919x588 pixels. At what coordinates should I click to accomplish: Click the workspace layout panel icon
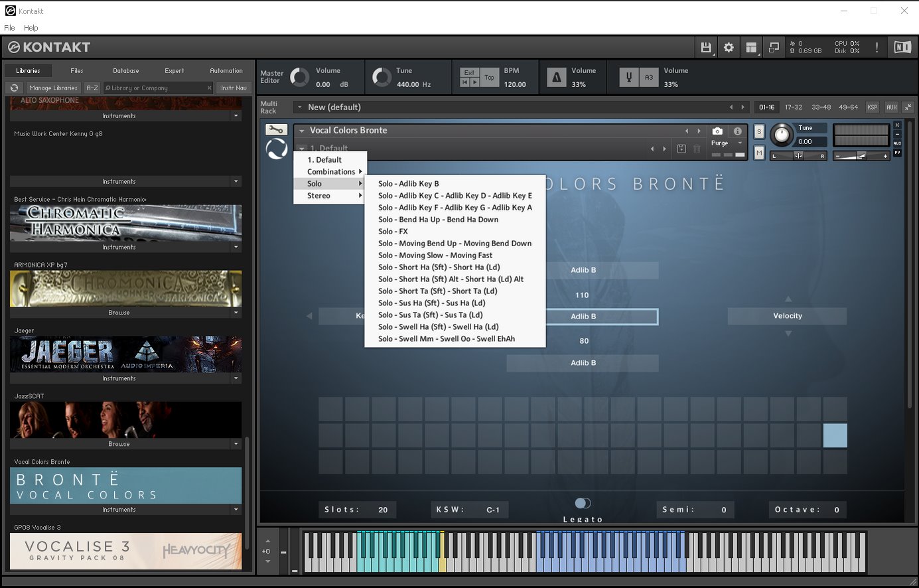751,47
